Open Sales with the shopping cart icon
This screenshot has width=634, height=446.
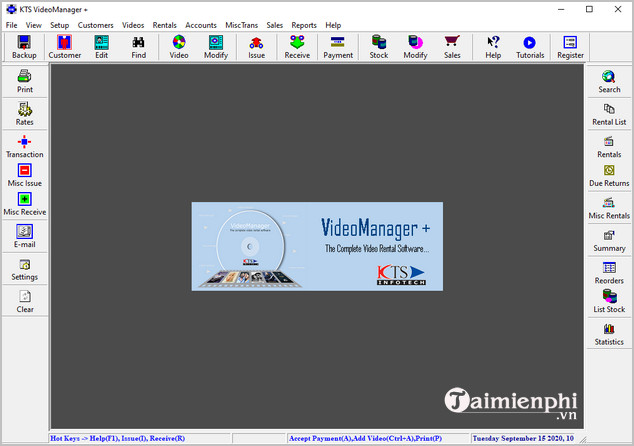[x=452, y=47]
